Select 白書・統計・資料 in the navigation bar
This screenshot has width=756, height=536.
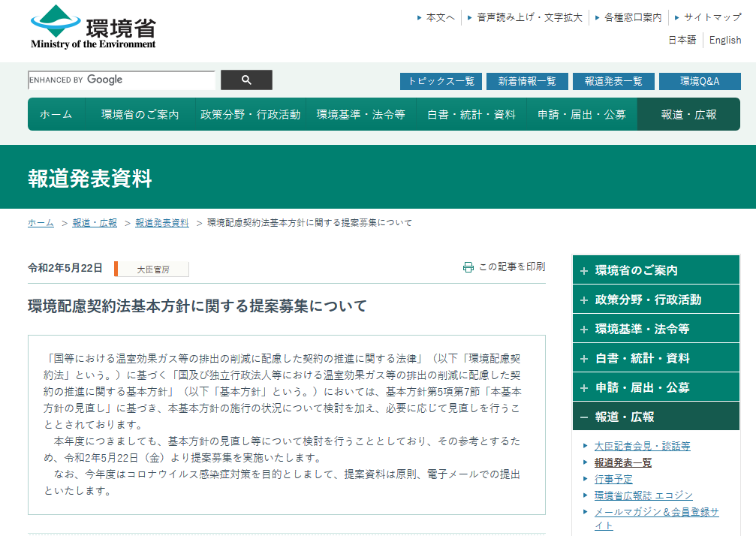(471, 115)
